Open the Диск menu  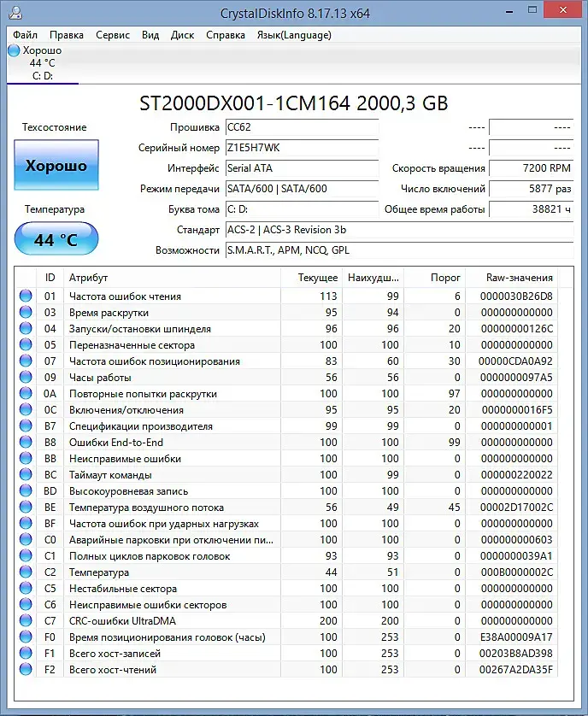(182, 35)
